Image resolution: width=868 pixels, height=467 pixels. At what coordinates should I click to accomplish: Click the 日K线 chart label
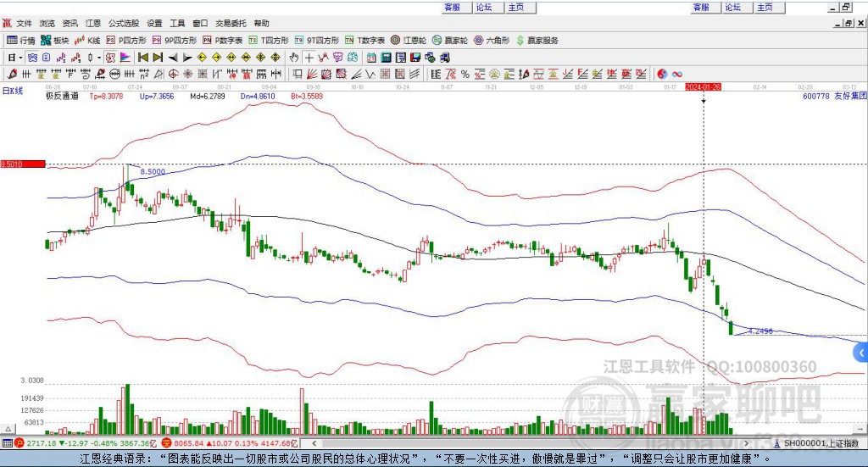pos(13,92)
